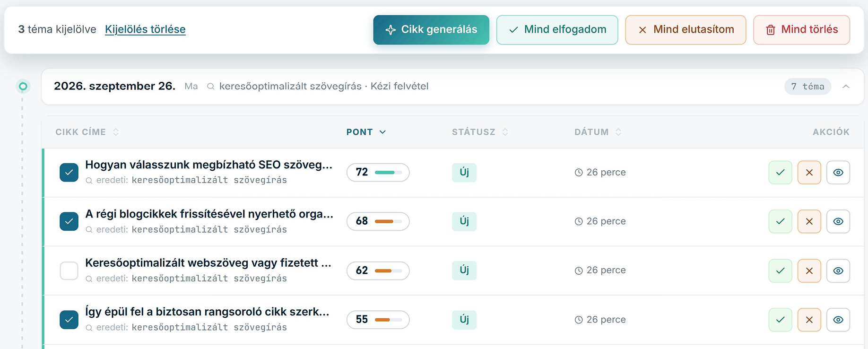
Task: Sort by the DÁTUM column
Action: tap(598, 132)
